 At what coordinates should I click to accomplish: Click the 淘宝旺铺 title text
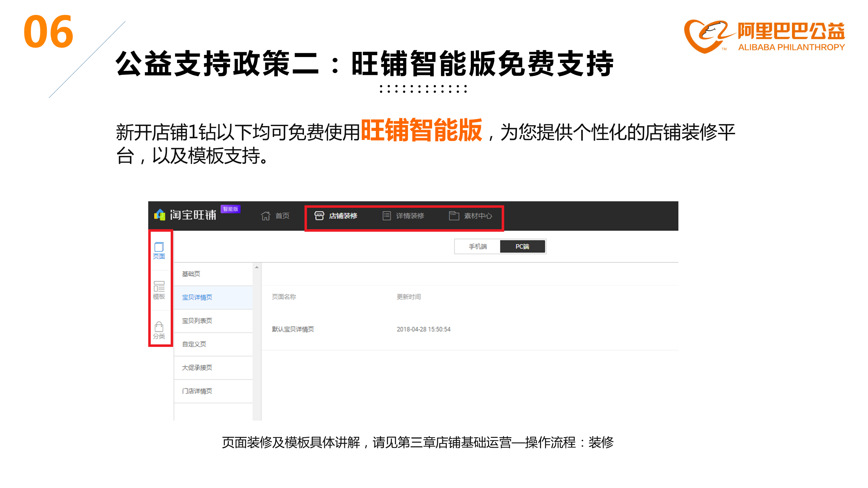click(x=193, y=215)
